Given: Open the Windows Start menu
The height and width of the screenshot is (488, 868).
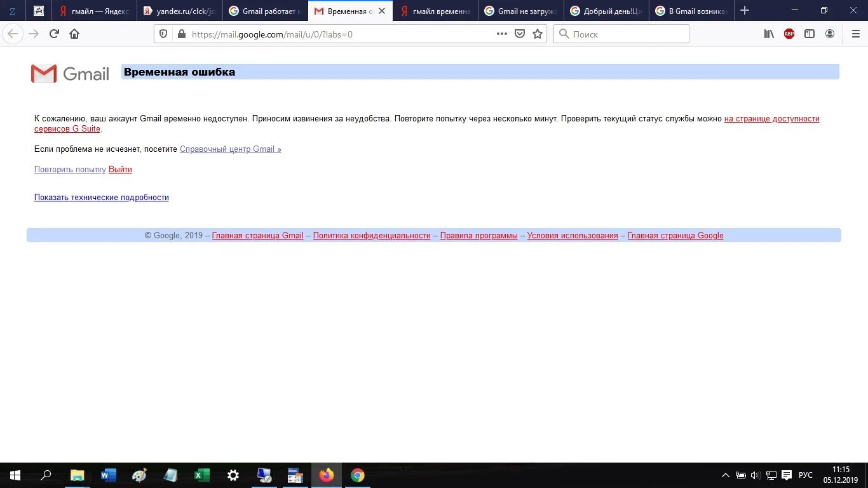Looking at the screenshot, I should pyautogui.click(x=15, y=475).
